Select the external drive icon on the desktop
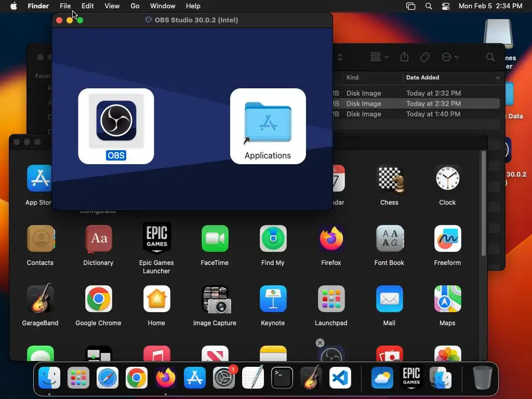Screen dimensions: 532x399 tap(498, 34)
